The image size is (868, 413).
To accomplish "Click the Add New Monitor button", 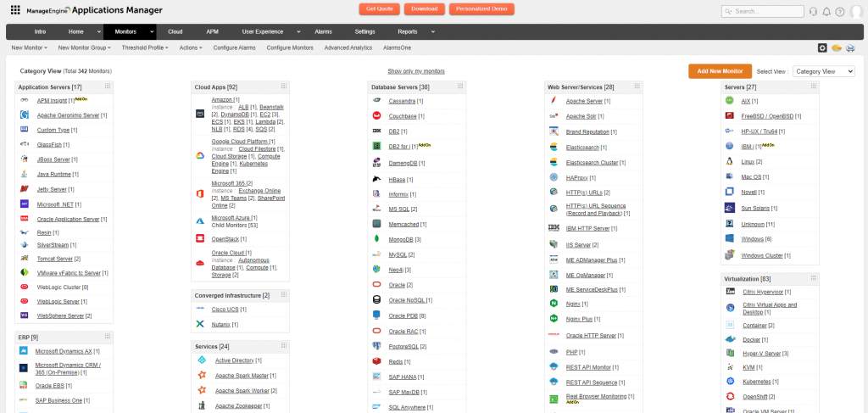I will click(721, 71).
